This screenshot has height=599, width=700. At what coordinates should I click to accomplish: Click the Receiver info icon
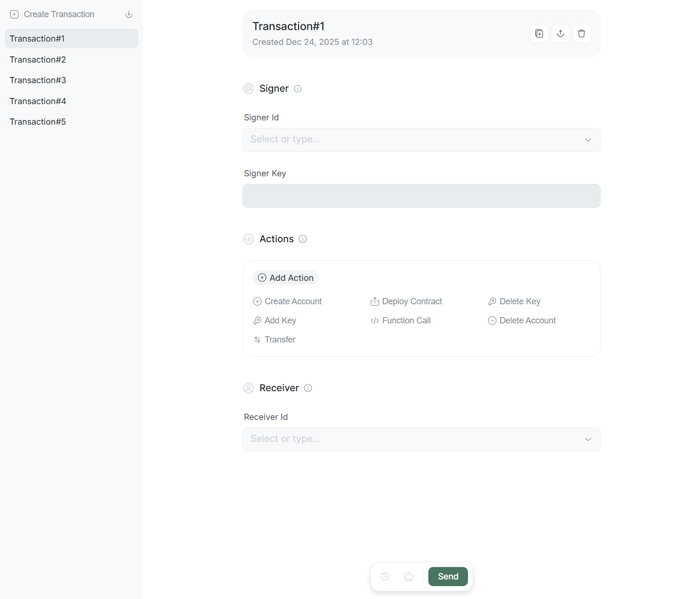[x=308, y=388]
